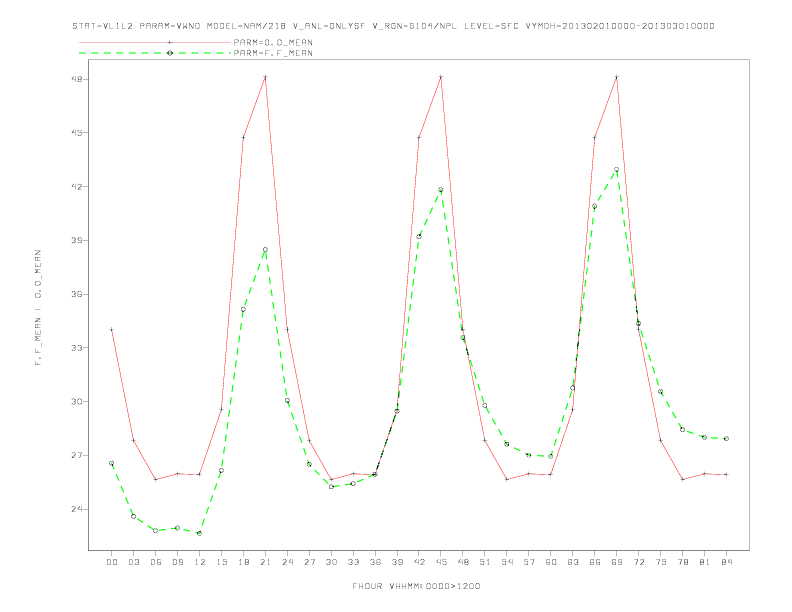Click y-axis tick label 39
Screen dimensions: 792x612
point(77,240)
